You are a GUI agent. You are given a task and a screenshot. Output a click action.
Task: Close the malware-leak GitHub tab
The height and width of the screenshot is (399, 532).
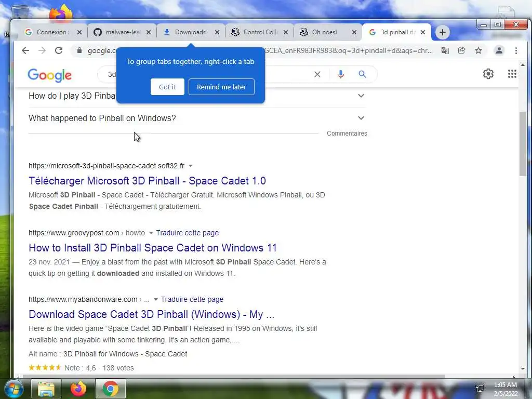click(149, 32)
